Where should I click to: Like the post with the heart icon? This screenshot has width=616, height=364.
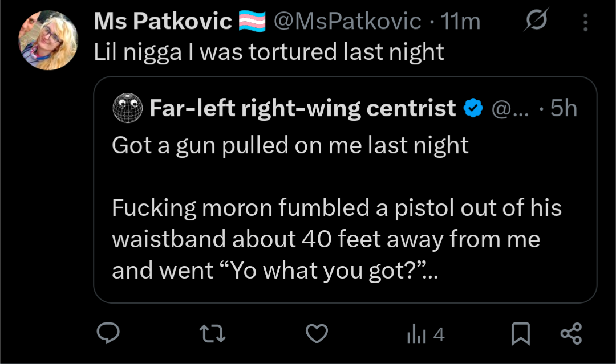coord(317,334)
